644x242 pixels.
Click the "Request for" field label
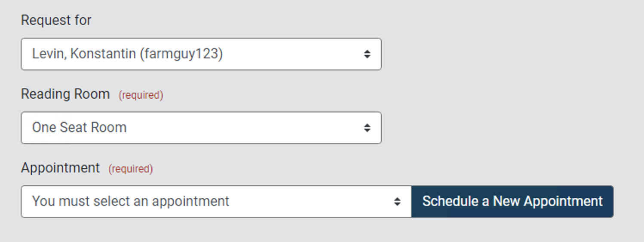pyautogui.click(x=56, y=20)
